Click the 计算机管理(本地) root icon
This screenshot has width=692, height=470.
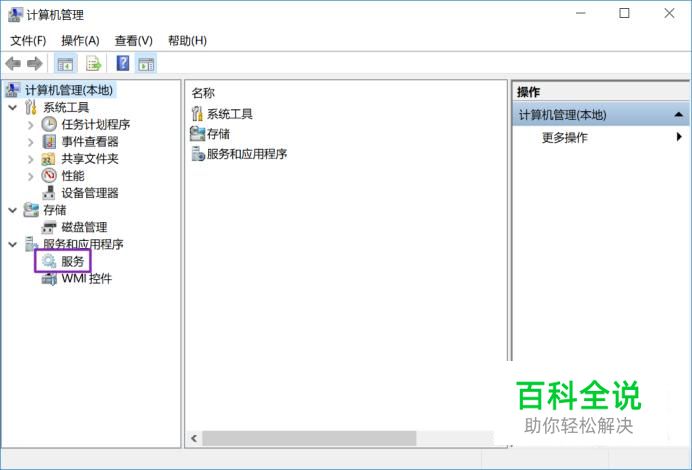coord(12,90)
